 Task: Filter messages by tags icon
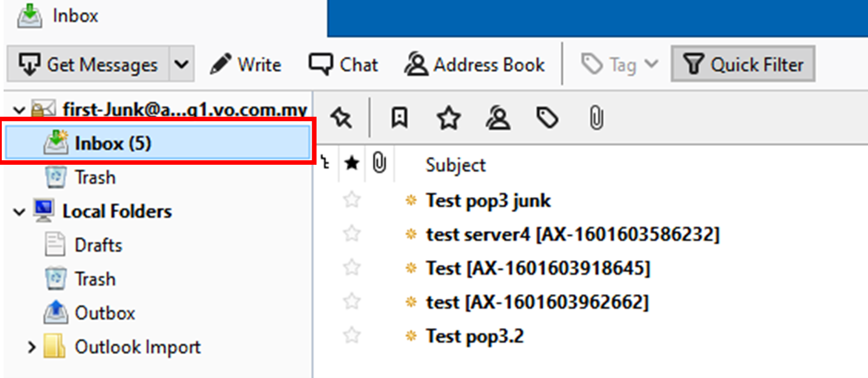(547, 118)
